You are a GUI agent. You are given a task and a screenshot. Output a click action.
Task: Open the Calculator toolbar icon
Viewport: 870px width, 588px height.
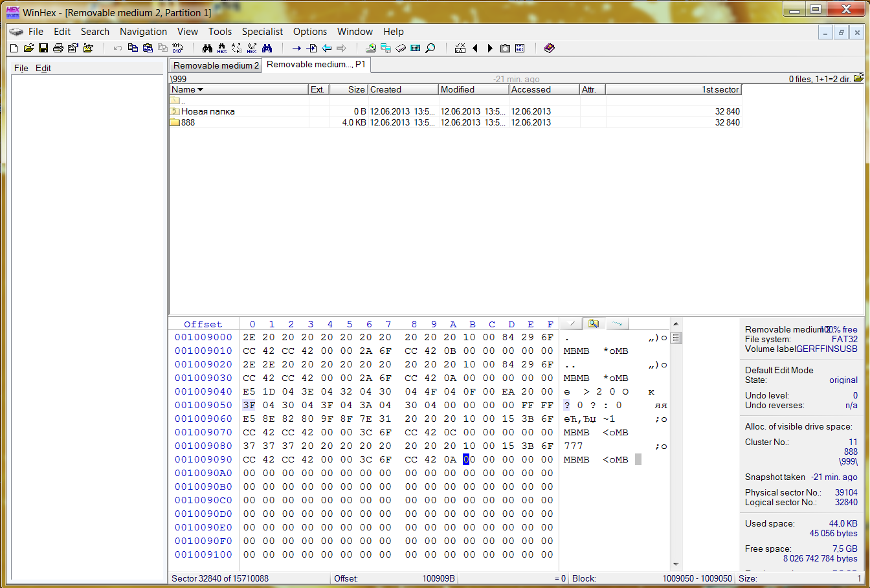pos(416,48)
